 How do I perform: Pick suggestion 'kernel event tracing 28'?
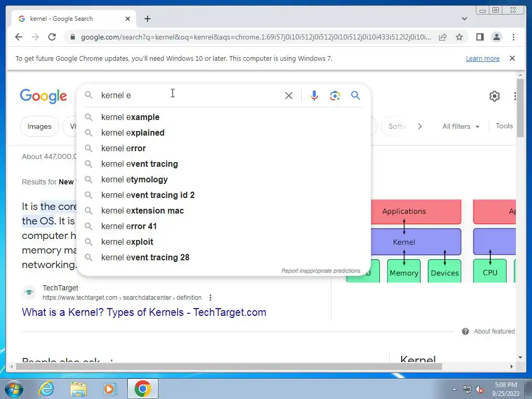coord(223,258)
